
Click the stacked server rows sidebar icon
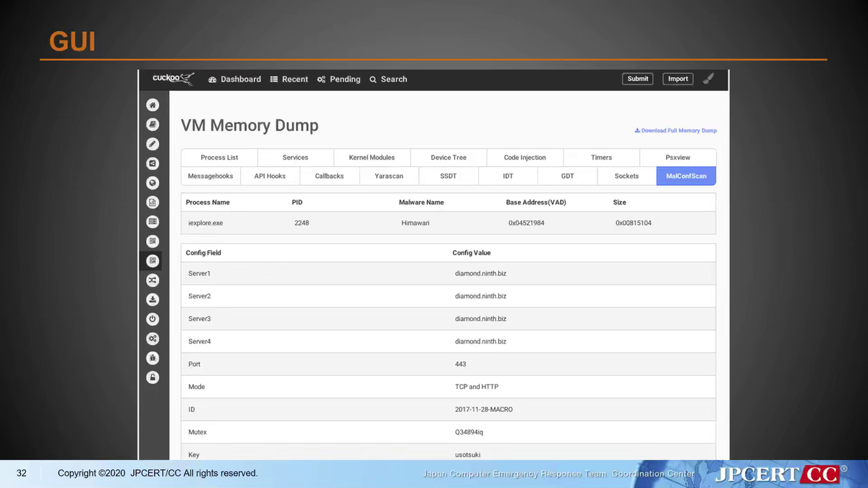153,222
